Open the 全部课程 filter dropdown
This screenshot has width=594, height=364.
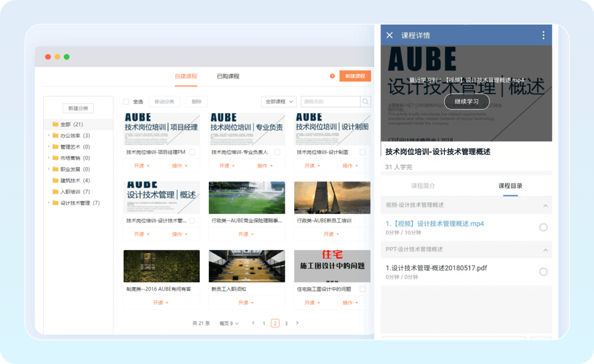tap(279, 102)
